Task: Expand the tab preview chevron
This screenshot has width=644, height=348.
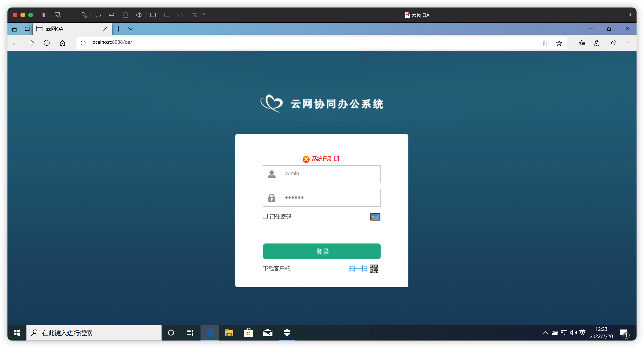Action: click(x=131, y=29)
